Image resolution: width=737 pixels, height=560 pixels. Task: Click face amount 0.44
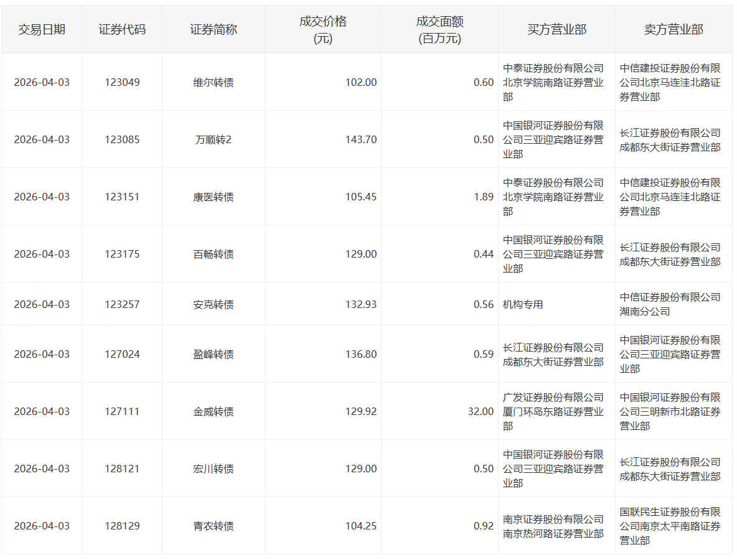click(x=484, y=254)
